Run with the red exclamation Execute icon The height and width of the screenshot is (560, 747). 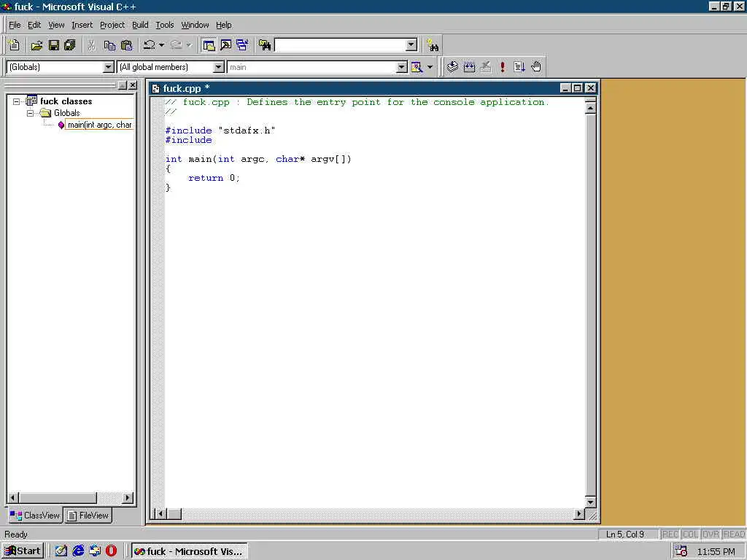click(503, 66)
